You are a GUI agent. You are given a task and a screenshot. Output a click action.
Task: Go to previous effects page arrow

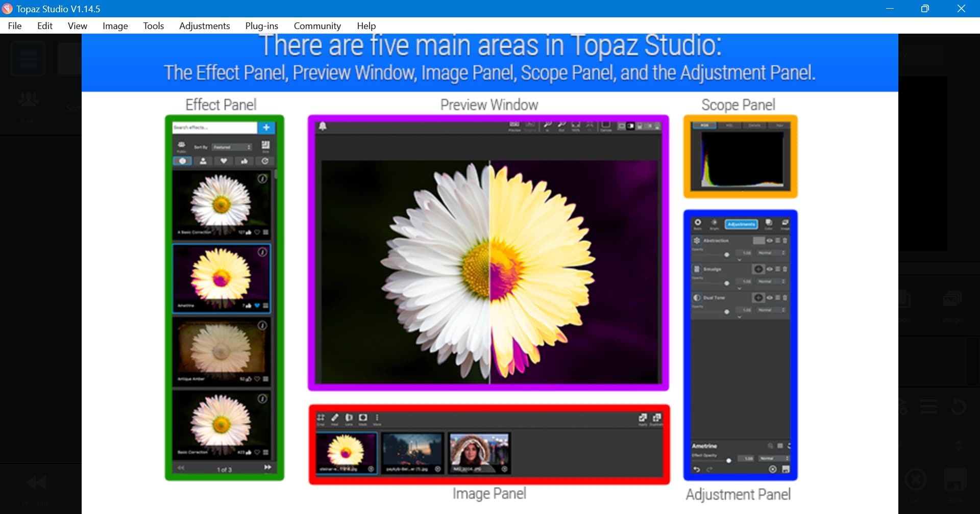181,468
